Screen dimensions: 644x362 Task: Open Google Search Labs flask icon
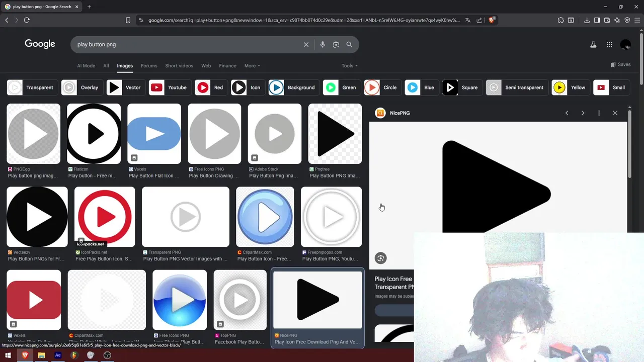click(593, 45)
